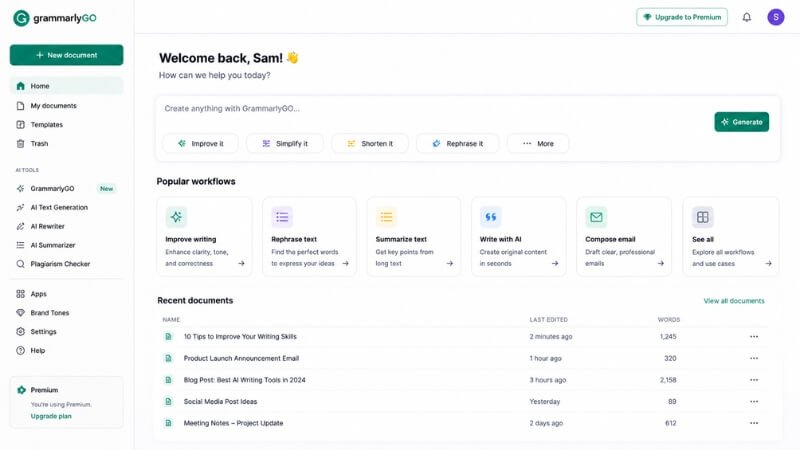This screenshot has height=450, width=800.
Task: Click arrow on Write with AI card
Action: coord(555,263)
